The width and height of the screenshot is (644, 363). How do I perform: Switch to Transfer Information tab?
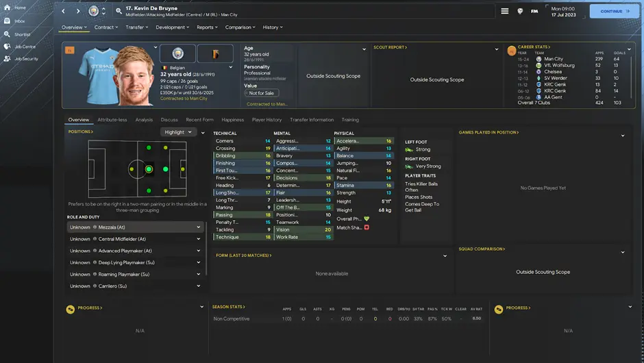312,120
